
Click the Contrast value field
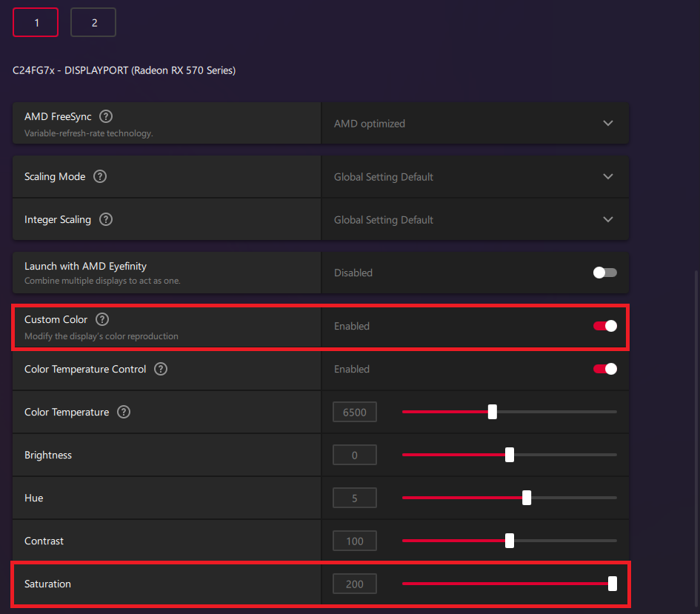355,541
